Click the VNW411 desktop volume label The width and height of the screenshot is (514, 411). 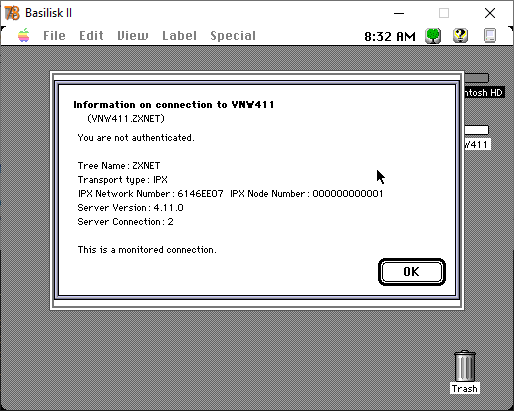(477, 144)
